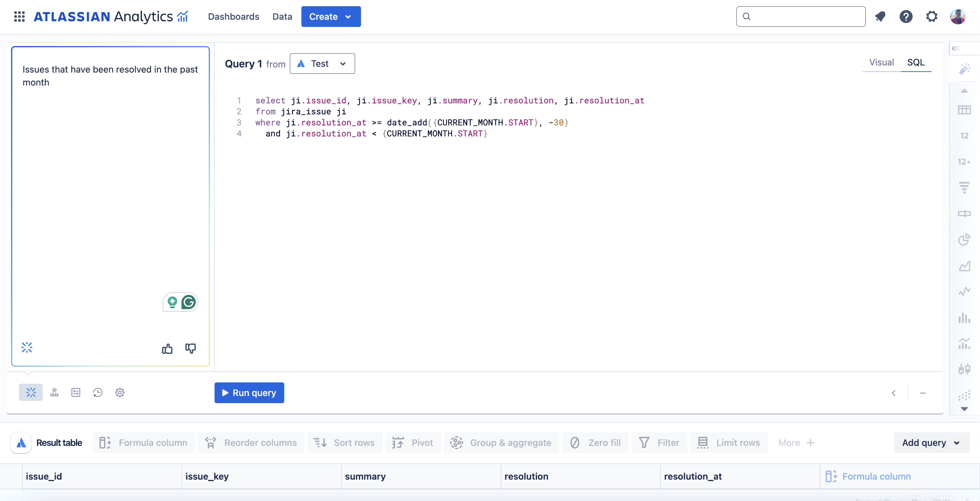This screenshot has width=980, height=501.
Task: Select the magic wand auto chart icon
Action: (x=964, y=69)
